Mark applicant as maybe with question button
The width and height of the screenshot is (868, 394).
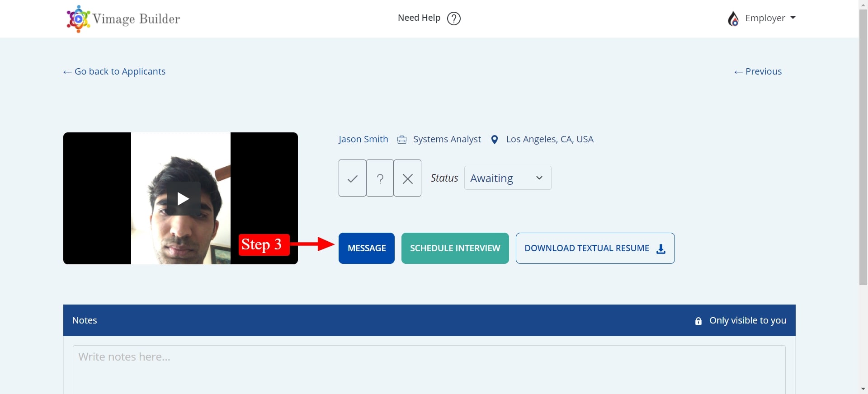[x=380, y=178]
